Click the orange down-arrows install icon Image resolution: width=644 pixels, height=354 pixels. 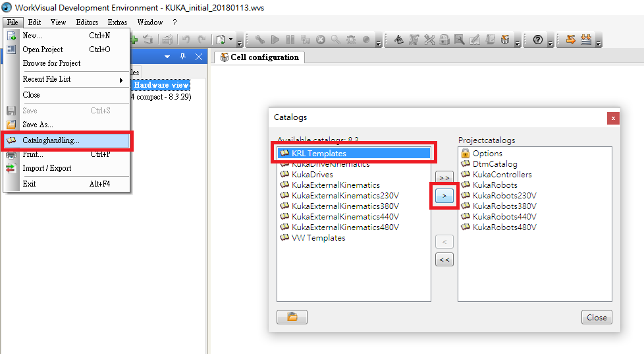(x=586, y=40)
